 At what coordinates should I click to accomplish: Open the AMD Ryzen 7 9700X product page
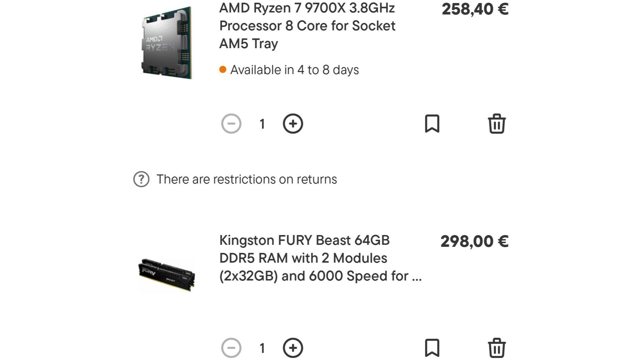pos(307,26)
